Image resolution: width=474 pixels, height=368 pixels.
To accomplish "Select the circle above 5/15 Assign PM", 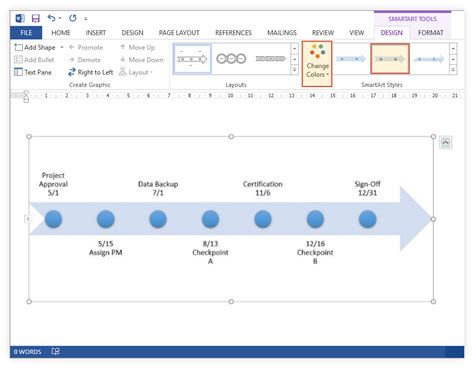I will (x=106, y=219).
